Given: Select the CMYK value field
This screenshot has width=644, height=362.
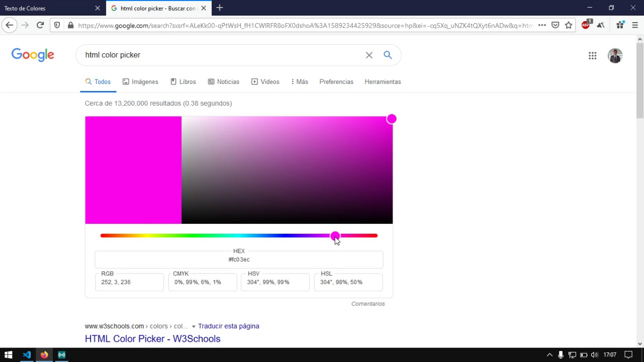Looking at the screenshot, I should (202, 282).
